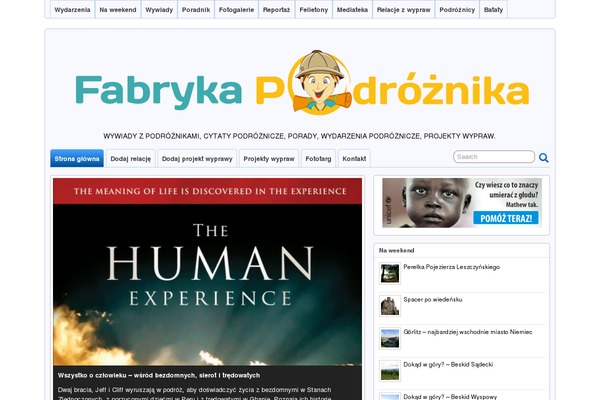This screenshot has height=400, width=600.
Task: Open Dodaj projekt wyprawy tab
Action: pyautogui.click(x=197, y=158)
